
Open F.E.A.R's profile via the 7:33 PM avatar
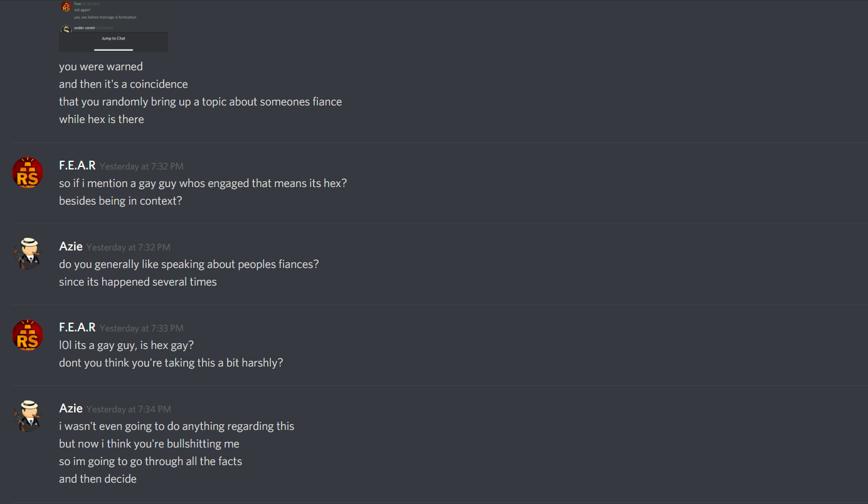[28, 335]
